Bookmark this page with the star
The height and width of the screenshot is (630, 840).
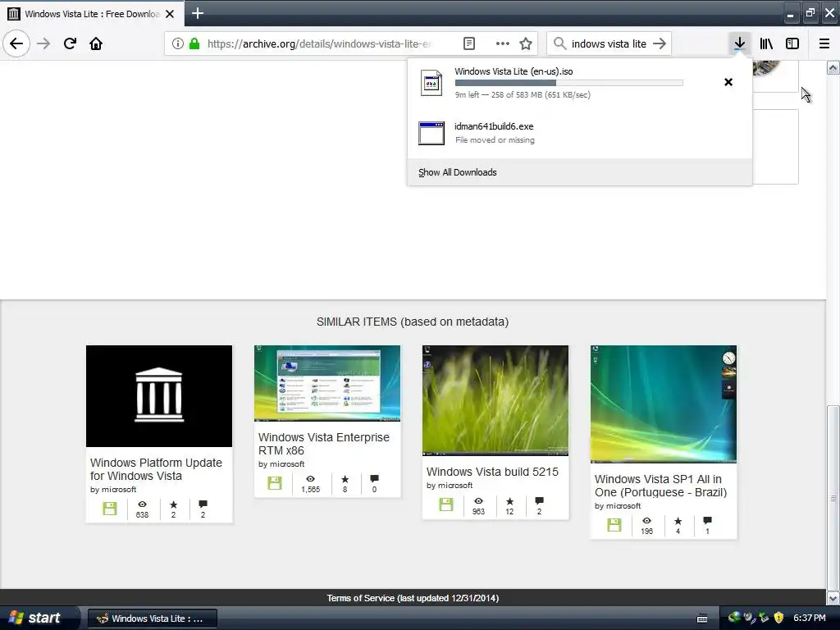pyautogui.click(x=526, y=43)
